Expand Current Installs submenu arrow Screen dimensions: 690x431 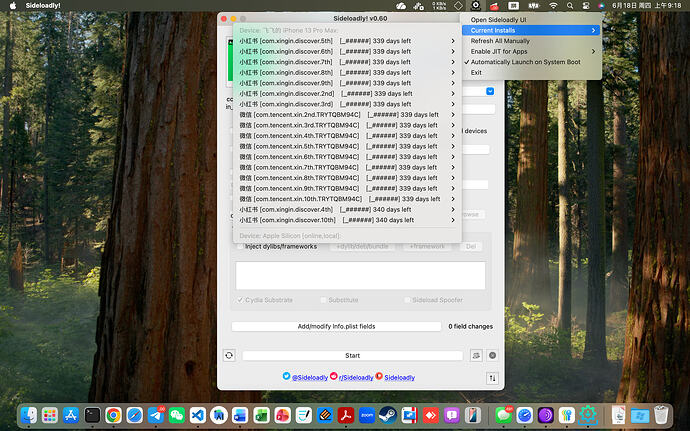[x=593, y=30]
